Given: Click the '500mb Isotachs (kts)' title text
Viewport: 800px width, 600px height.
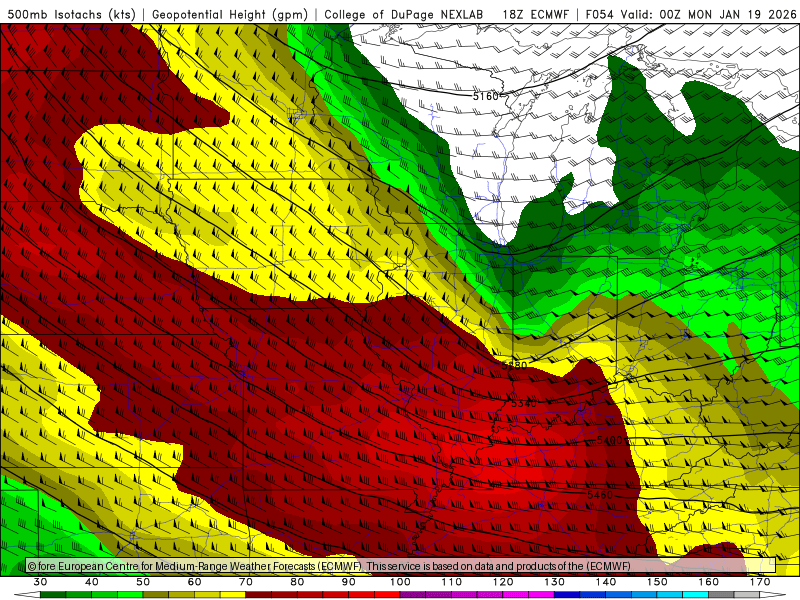Looking at the screenshot, I should tap(71, 14).
